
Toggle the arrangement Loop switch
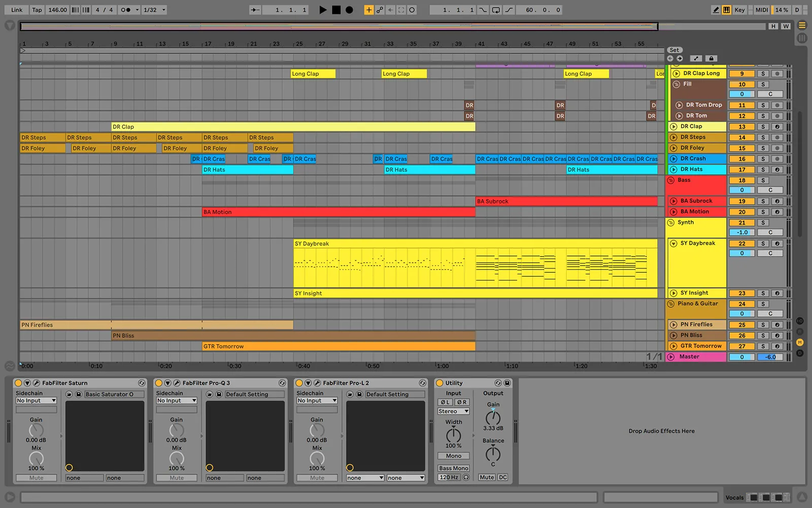point(496,10)
